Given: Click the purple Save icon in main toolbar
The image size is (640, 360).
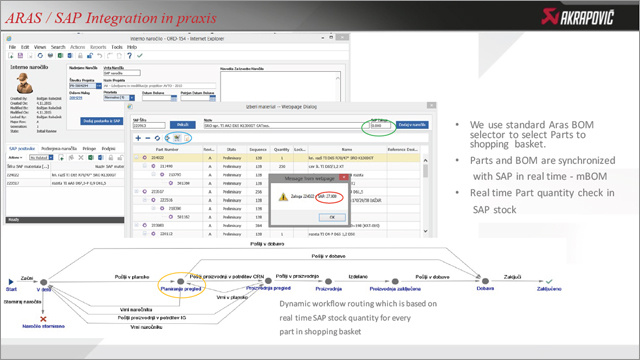Looking at the screenshot, I should pyautogui.click(x=20, y=56).
